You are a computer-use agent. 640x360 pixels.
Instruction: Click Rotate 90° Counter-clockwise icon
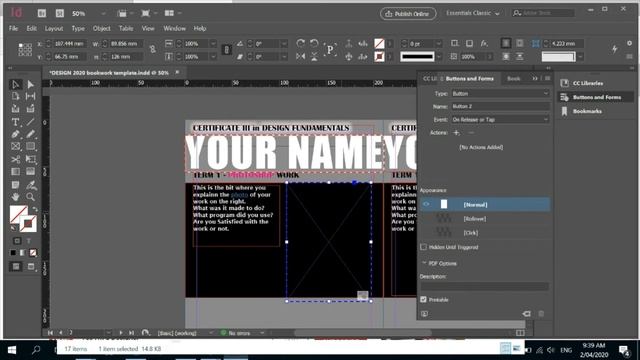tap(314, 43)
